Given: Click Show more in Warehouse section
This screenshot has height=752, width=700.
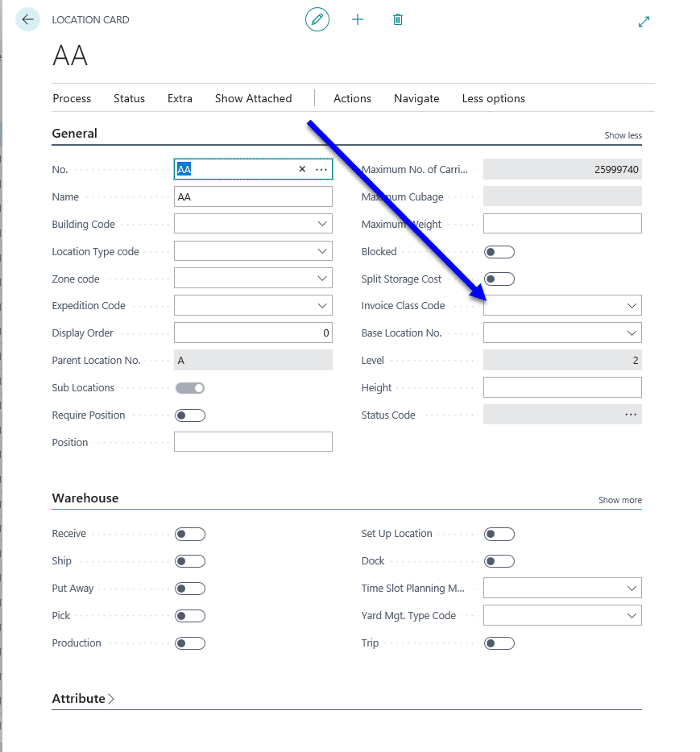Looking at the screenshot, I should tap(620, 500).
